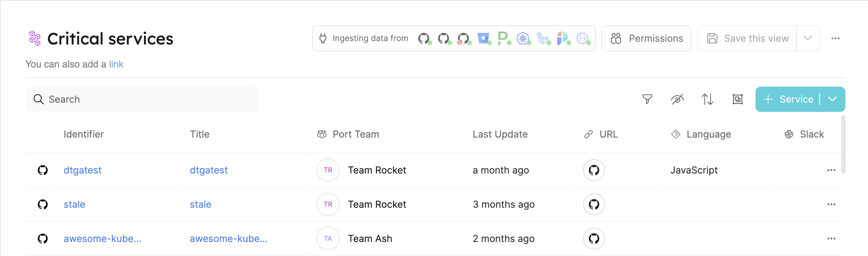Click the GitHub URL icon in the stale row
This screenshot has width=868, height=256.
click(594, 204)
